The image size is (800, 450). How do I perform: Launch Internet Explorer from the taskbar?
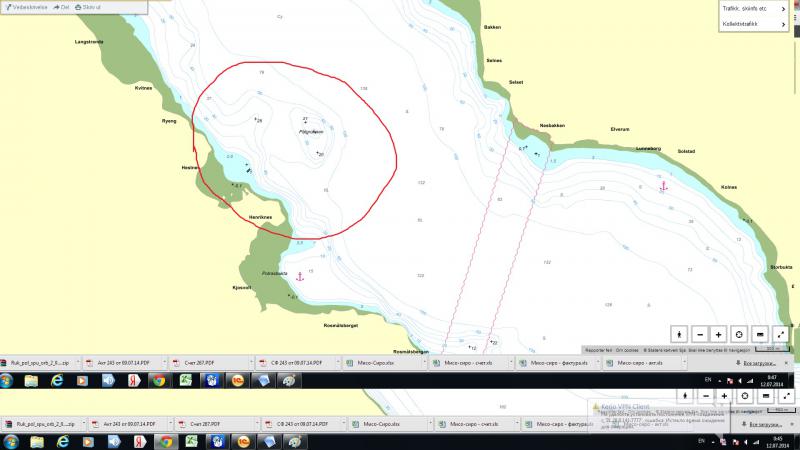tap(56, 380)
